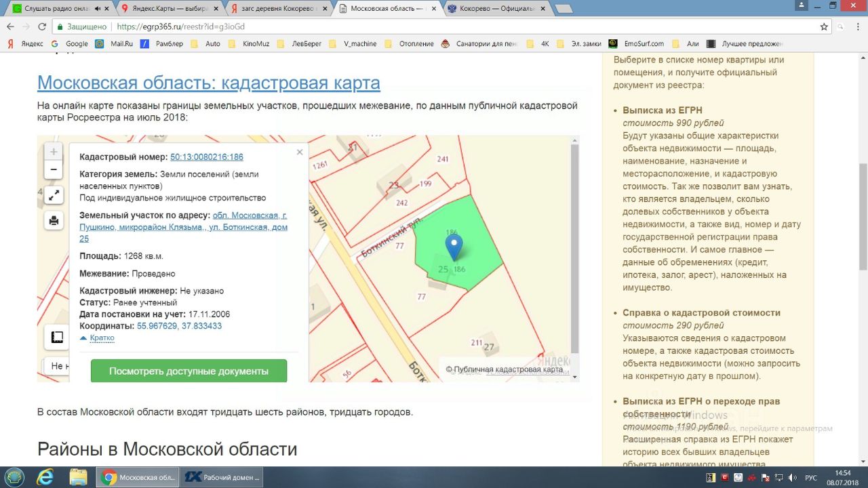Switch to the Слушать радио онлайн tab
The width and height of the screenshot is (868, 488).
60,8
